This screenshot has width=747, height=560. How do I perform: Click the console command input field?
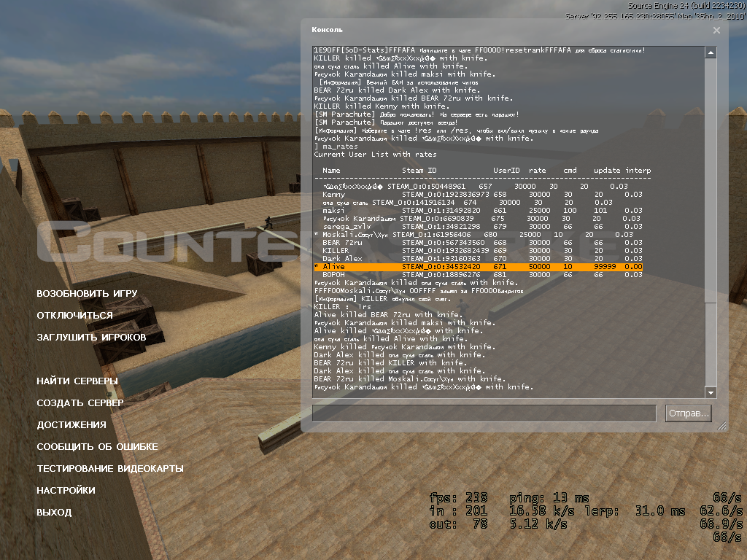tap(484, 413)
